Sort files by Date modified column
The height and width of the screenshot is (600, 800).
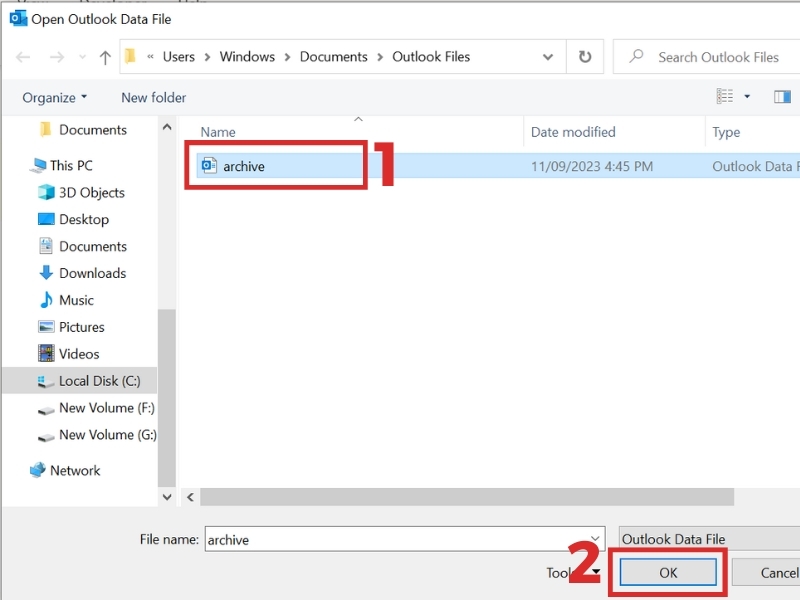click(573, 132)
